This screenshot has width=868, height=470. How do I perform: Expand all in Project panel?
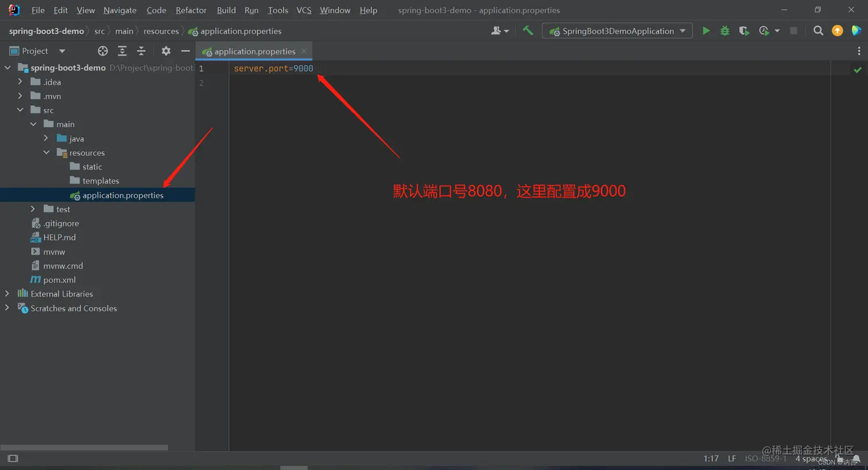tap(122, 51)
